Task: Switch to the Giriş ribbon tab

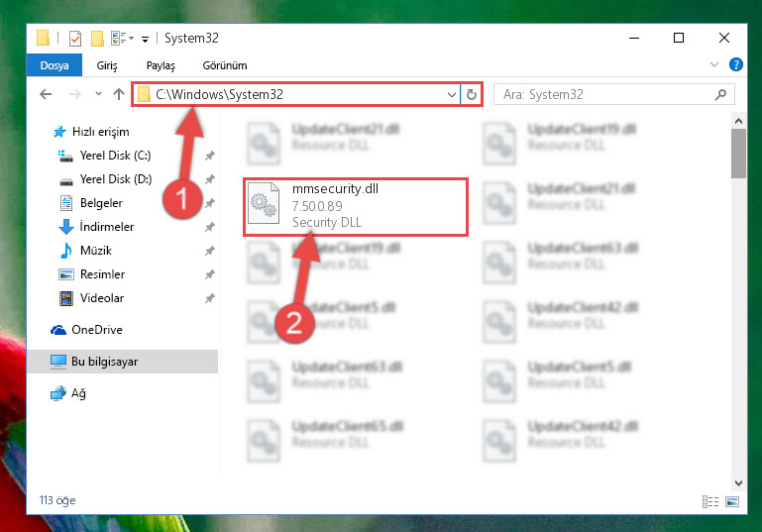Action: (107, 65)
